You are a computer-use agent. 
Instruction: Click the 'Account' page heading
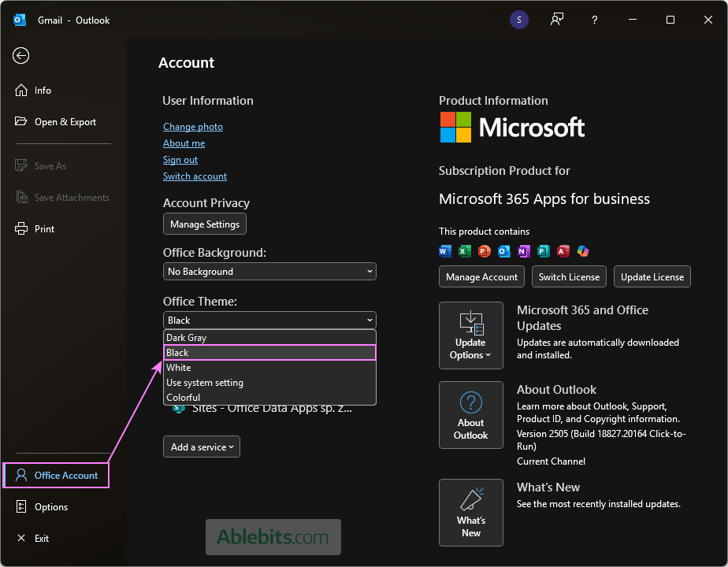pos(186,63)
